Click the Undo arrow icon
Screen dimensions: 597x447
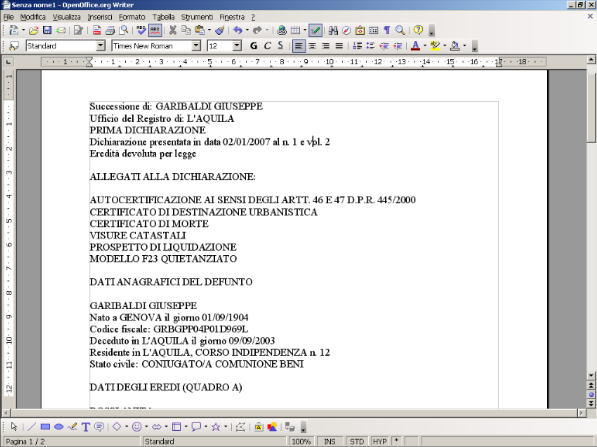[x=238, y=30]
